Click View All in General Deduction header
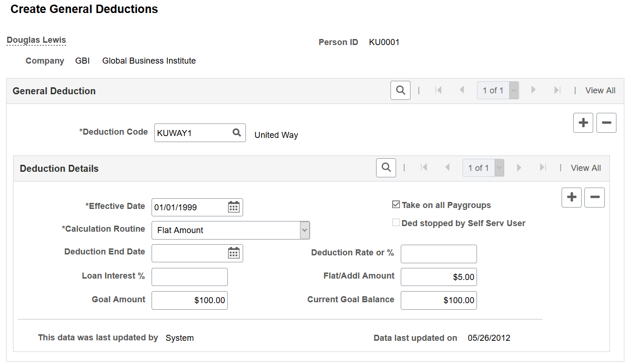Image resolution: width=629 pixels, height=364 pixels. click(x=600, y=91)
